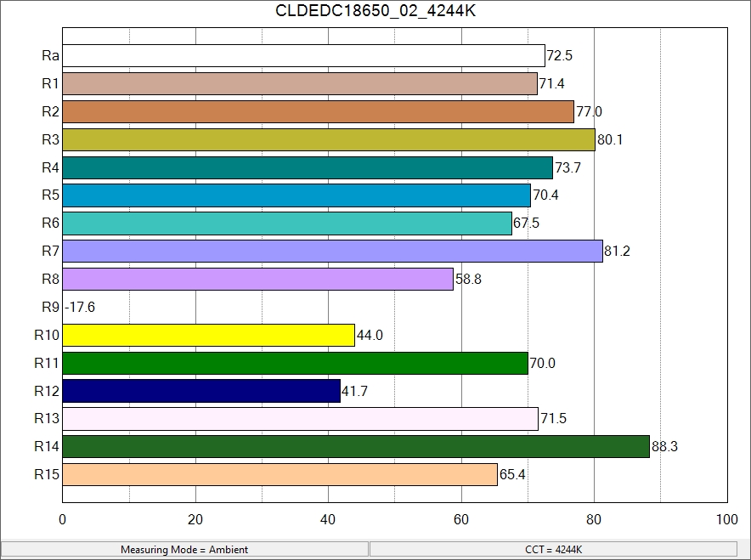Select the periwinkle R7 bar

pyautogui.click(x=332, y=252)
